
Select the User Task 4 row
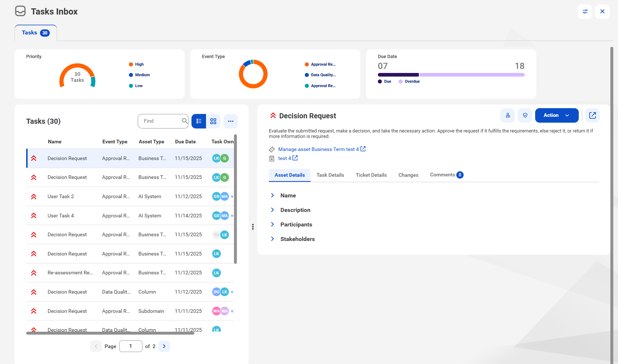(x=130, y=216)
